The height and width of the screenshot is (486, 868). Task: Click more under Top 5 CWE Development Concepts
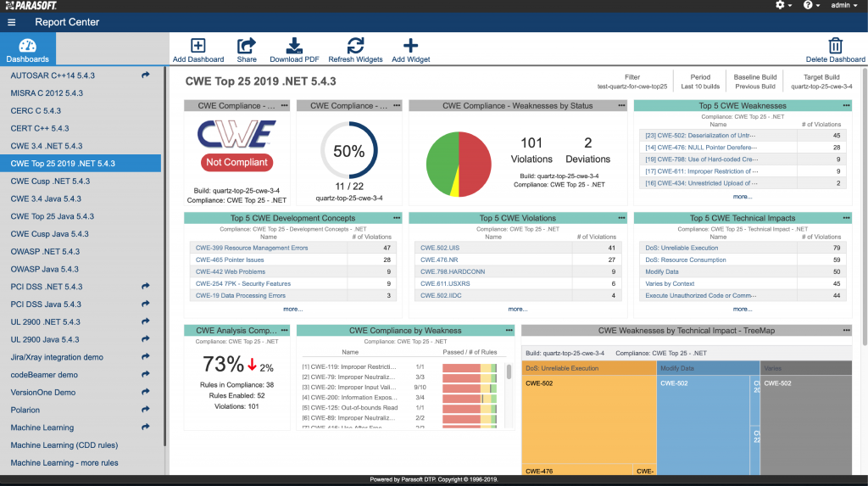[292, 310]
